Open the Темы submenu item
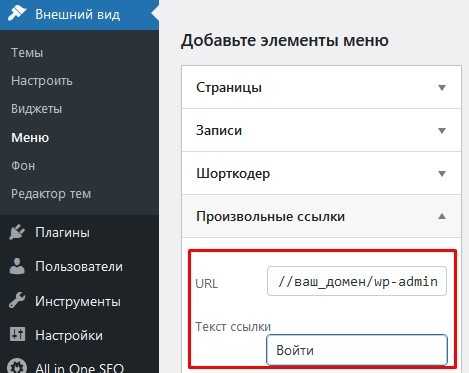Screen dimensions: 469x373 point(27,53)
